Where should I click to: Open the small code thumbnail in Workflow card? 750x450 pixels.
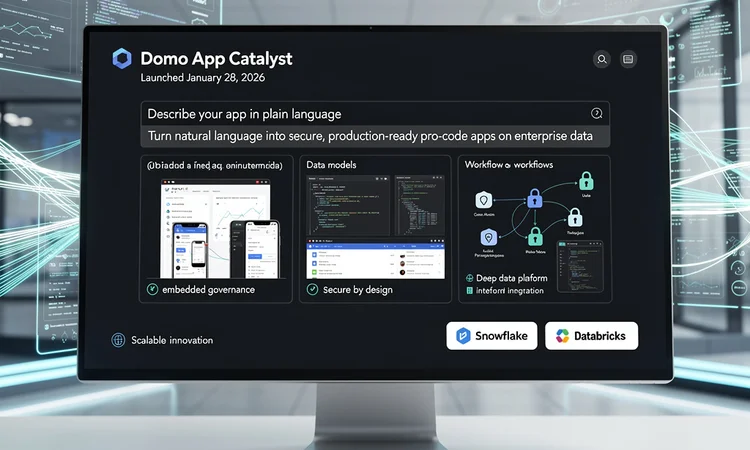pos(580,266)
